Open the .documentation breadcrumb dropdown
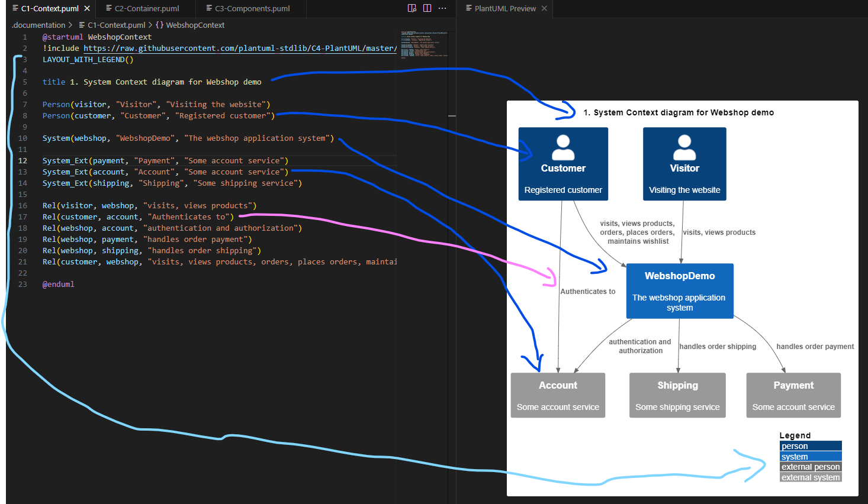The width and height of the screenshot is (868, 504). 38,25
